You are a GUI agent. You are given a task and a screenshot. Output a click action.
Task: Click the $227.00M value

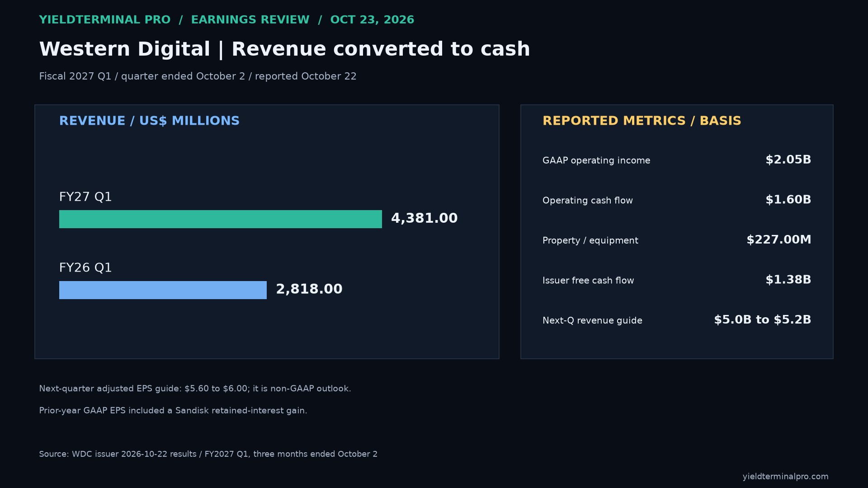(x=778, y=240)
